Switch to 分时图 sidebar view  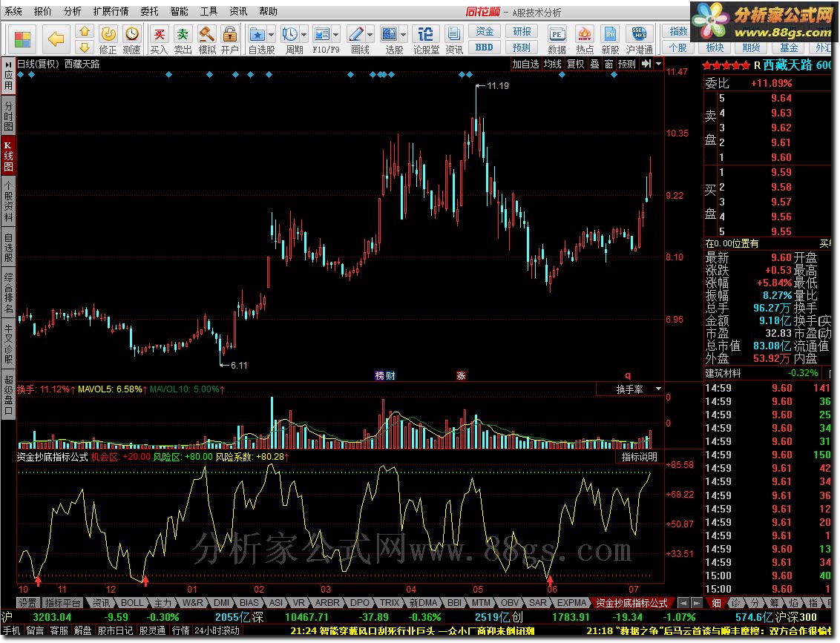pyautogui.click(x=9, y=114)
